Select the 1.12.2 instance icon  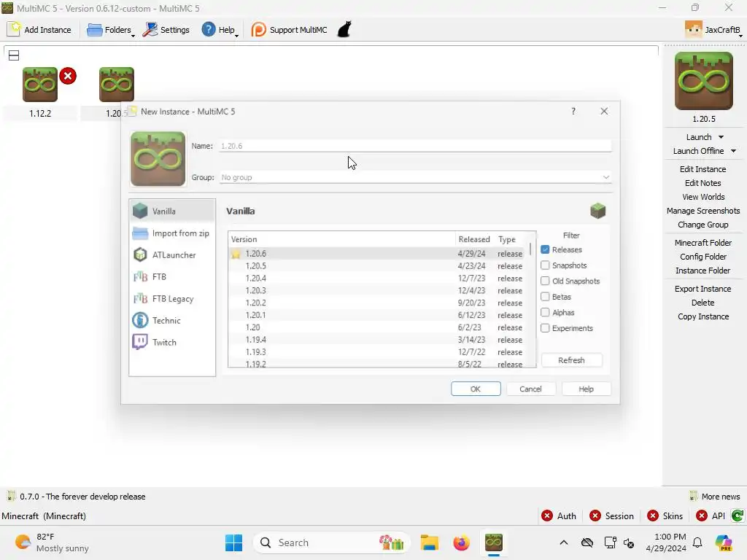(x=40, y=85)
